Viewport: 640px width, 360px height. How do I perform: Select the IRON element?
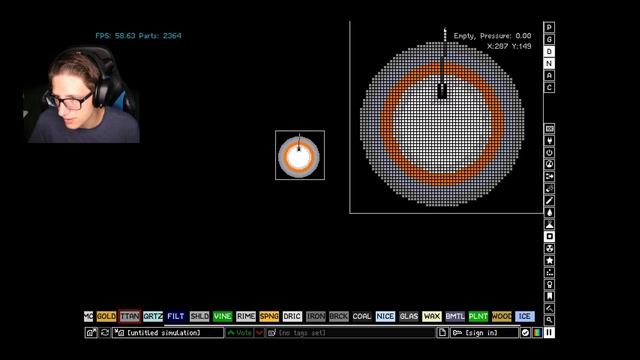316,316
